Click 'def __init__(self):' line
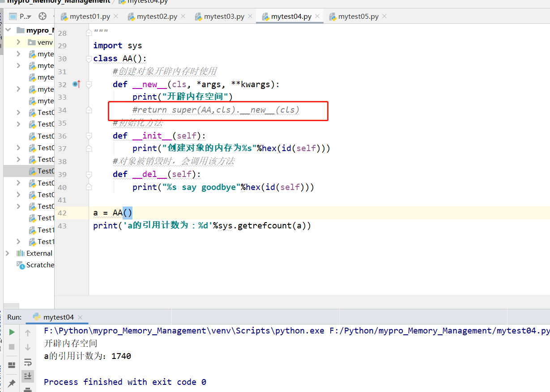Image resolution: width=550 pixels, height=392 pixels. (159, 135)
